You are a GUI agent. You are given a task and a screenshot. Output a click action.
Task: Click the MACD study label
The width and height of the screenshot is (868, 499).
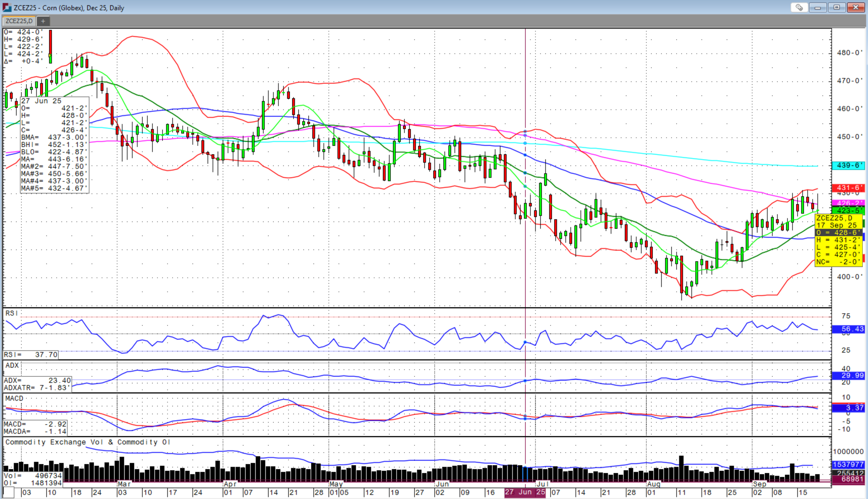14,399
